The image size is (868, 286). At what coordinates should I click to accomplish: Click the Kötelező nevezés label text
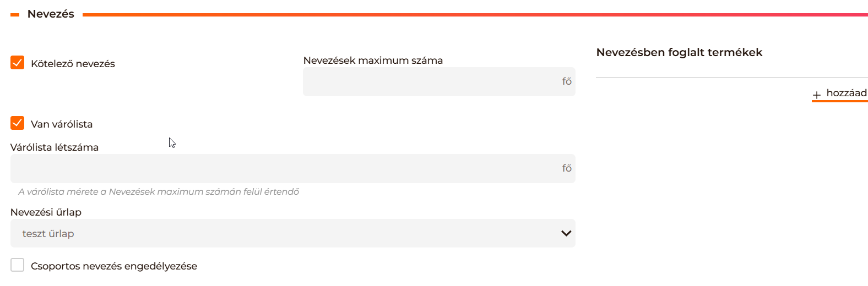pos(73,64)
